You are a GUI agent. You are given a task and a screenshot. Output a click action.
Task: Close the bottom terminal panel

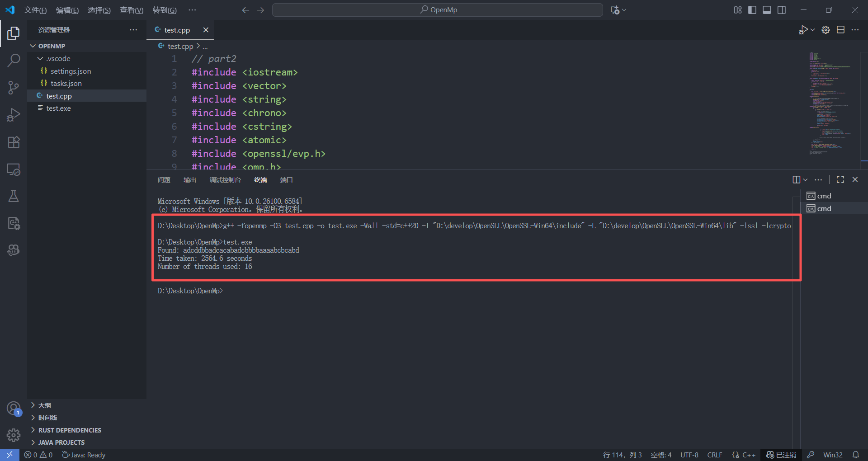pos(855,179)
